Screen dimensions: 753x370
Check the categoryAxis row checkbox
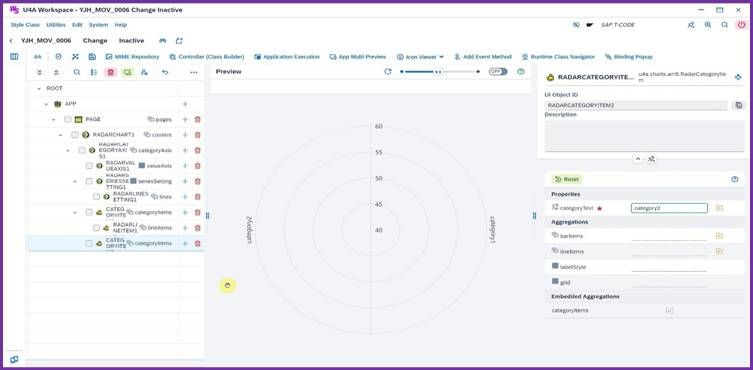click(x=82, y=150)
